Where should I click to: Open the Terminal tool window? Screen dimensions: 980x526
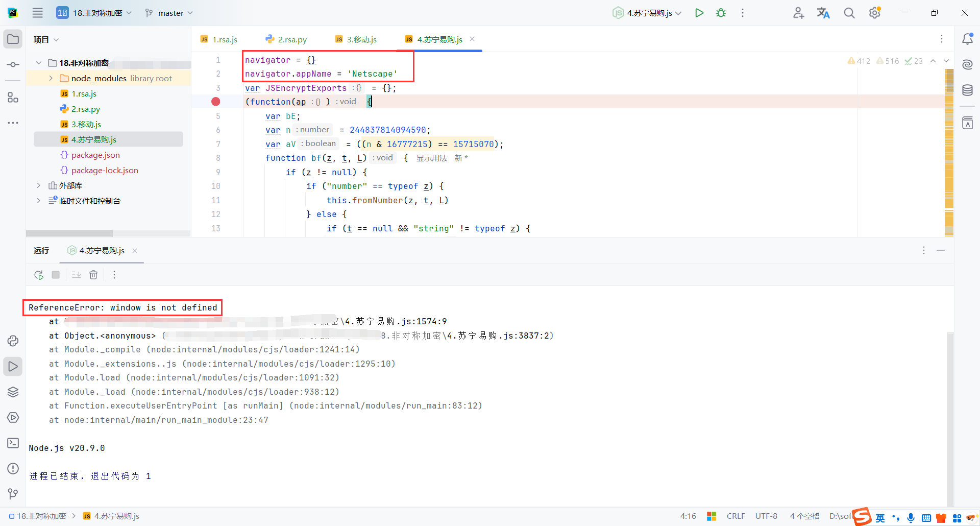click(13, 443)
